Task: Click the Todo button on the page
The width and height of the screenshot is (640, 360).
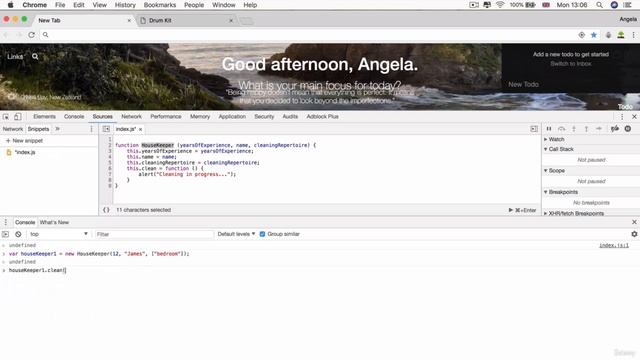Action: pyautogui.click(x=625, y=107)
